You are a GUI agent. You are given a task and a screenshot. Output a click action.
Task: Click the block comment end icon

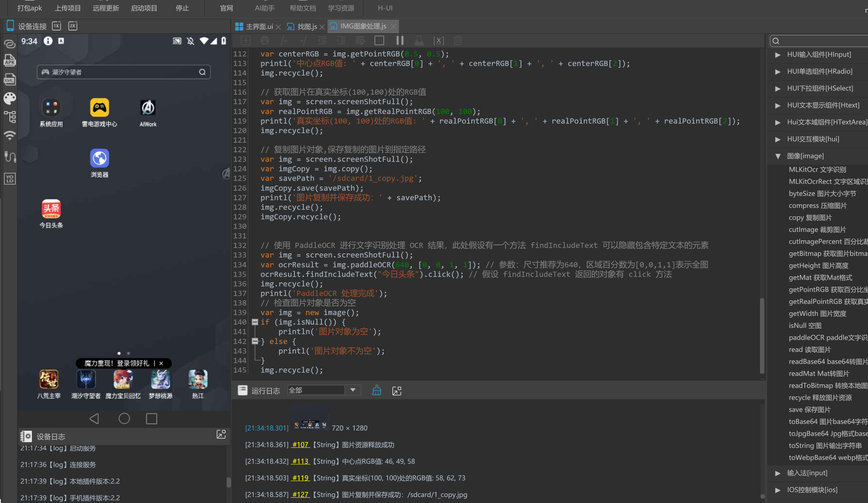pyautogui.click(x=303, y=41)
